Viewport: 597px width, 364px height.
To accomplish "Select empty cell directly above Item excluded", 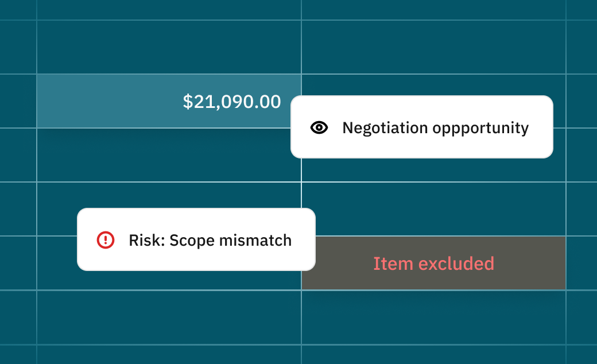I will [433, 209].
